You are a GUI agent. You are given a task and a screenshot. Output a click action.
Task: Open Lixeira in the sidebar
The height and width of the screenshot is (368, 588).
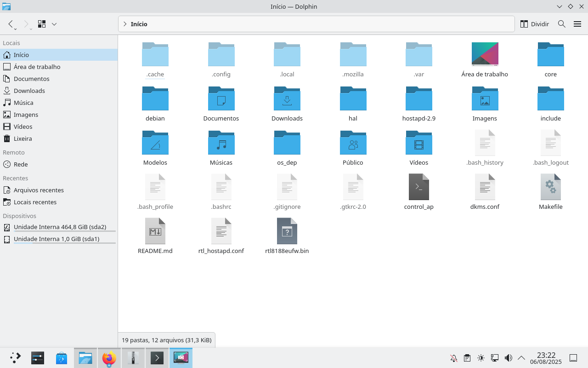[x=23, y=138]
